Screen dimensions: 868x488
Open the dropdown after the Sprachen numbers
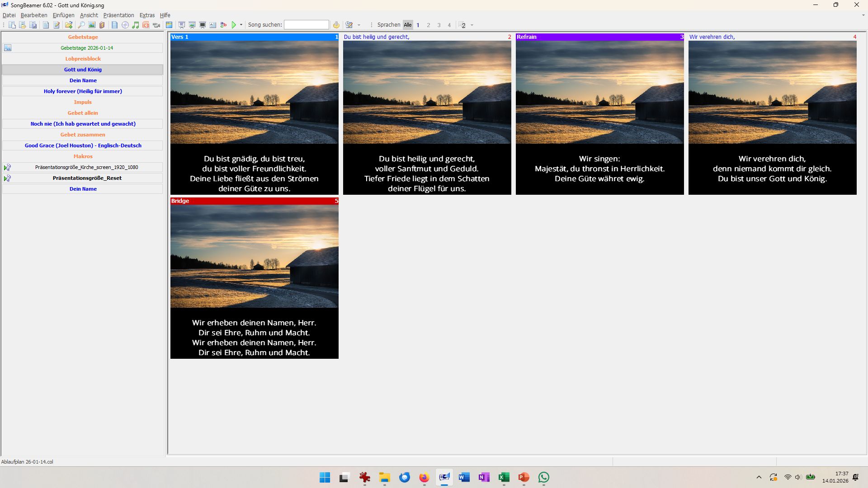tap(472, 25)
